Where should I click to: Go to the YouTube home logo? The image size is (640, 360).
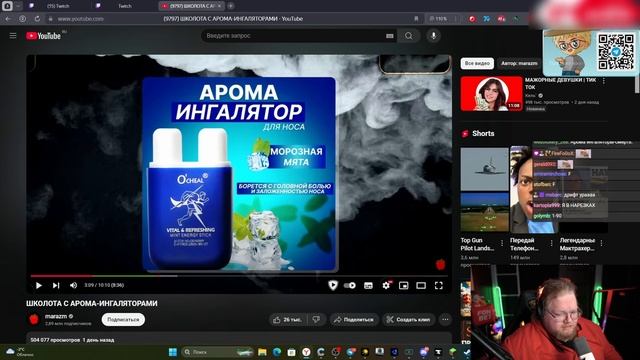pos(43,36)
